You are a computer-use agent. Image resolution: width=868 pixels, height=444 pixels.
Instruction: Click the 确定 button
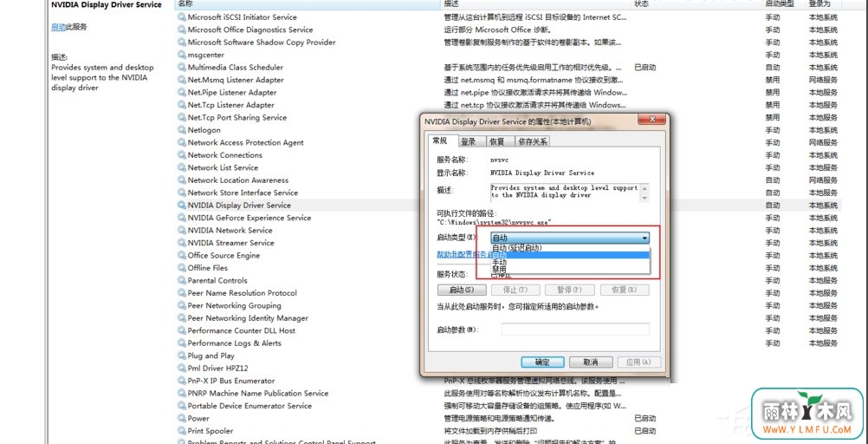click(x=542, y=362)
